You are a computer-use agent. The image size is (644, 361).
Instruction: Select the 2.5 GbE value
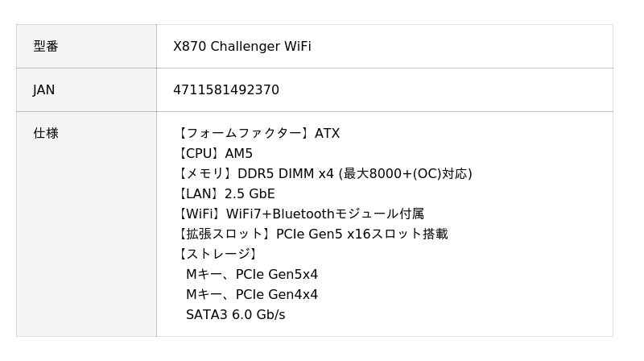tap(250, 194)
